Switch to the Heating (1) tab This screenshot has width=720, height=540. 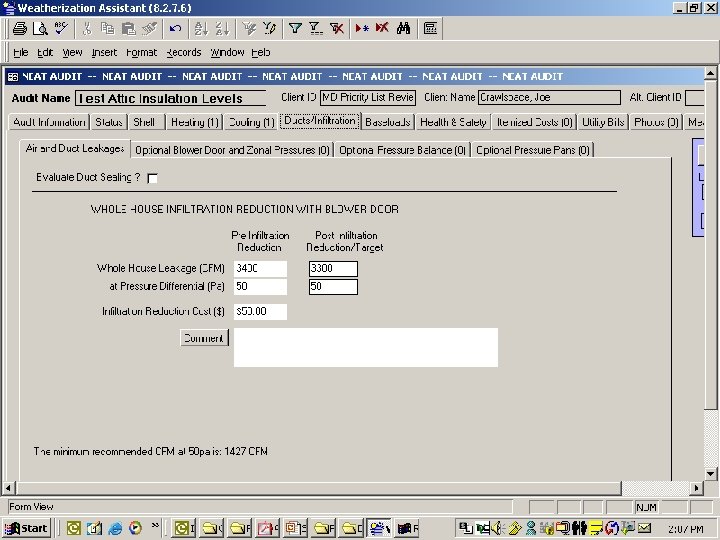[195, 122]
